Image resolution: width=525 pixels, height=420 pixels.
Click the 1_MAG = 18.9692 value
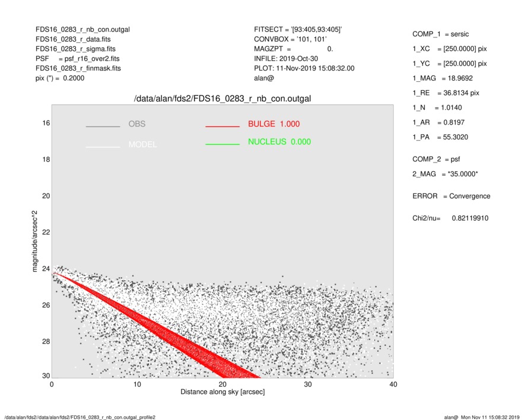(x=443, y=78)
